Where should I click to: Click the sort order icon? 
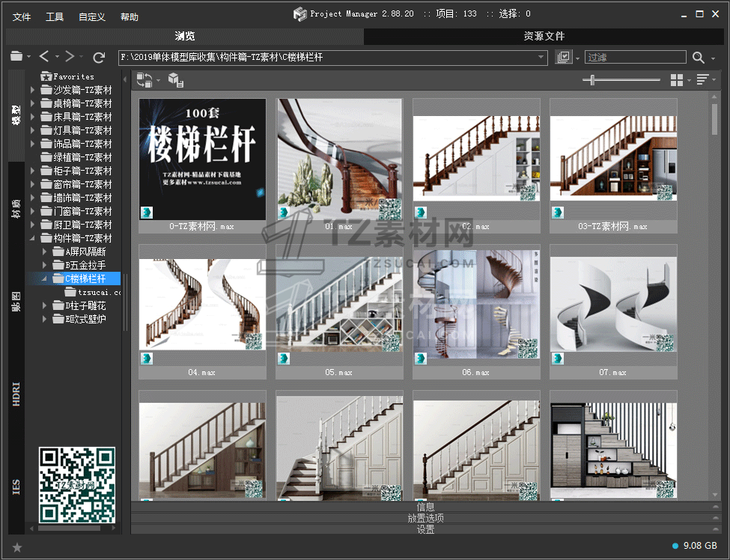coord(702,80)
